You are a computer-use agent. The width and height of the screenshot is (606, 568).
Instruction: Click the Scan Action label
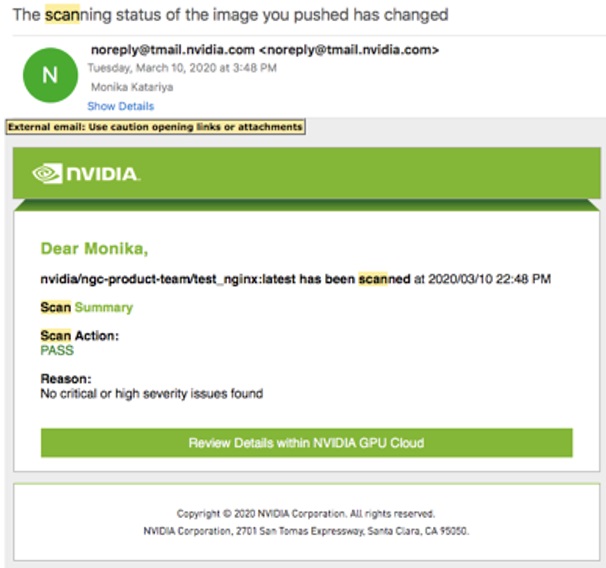click(79, 336)
